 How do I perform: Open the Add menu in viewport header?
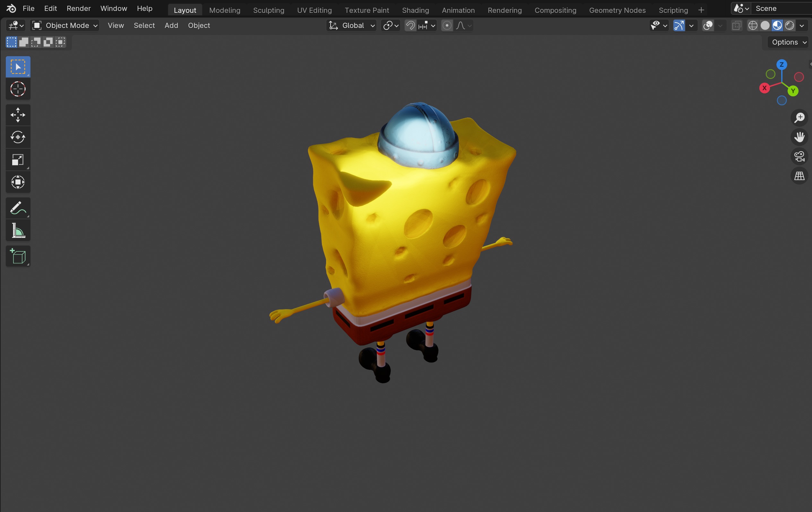click(x=171, y=26)
